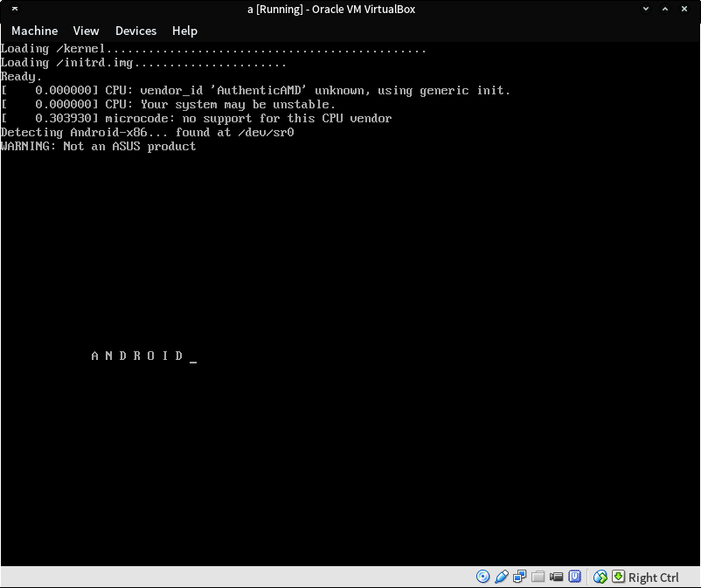
Task: Close the VirtualBox window
Action: [684, 9]
